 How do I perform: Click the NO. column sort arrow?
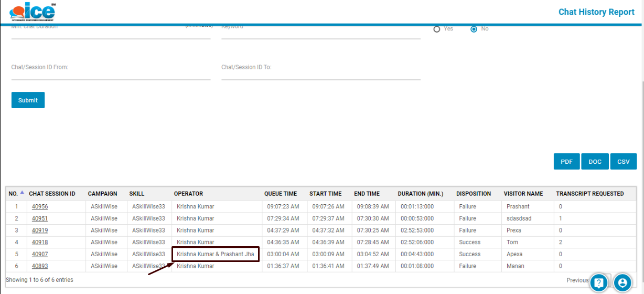coord(22,193)
